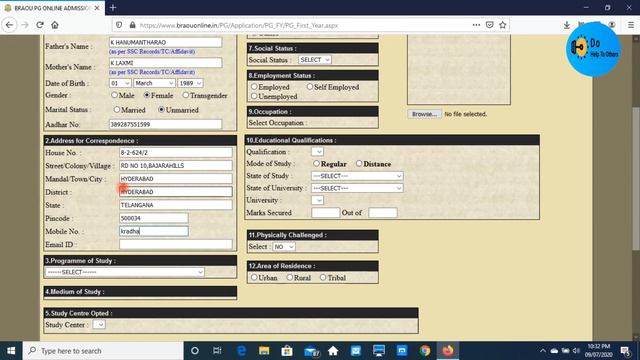This screenshot has width=640, height=360.
Task: Launch Microsoft Edge from the taskbar
Action: coord(241,351)
